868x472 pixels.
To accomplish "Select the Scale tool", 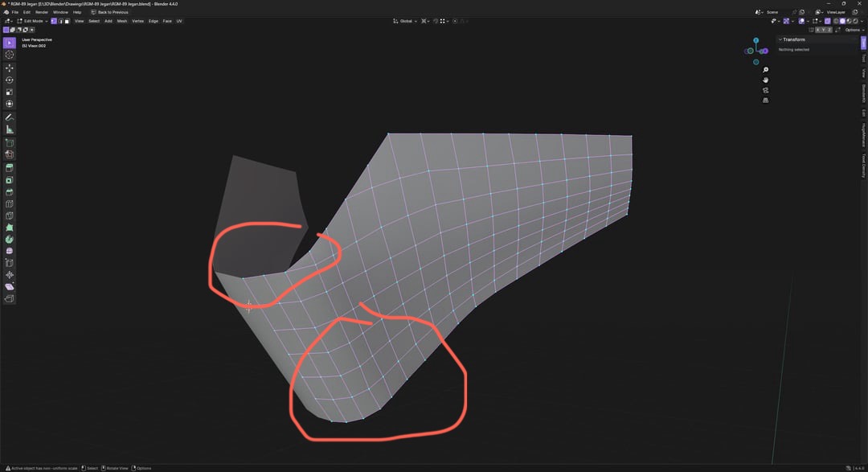I will 10,92.
